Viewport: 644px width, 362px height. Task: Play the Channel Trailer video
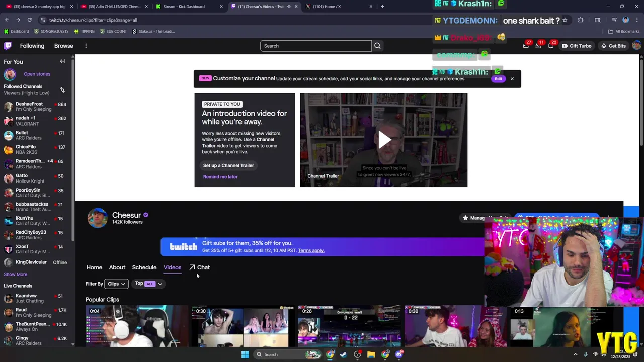(x=384, y=140)
